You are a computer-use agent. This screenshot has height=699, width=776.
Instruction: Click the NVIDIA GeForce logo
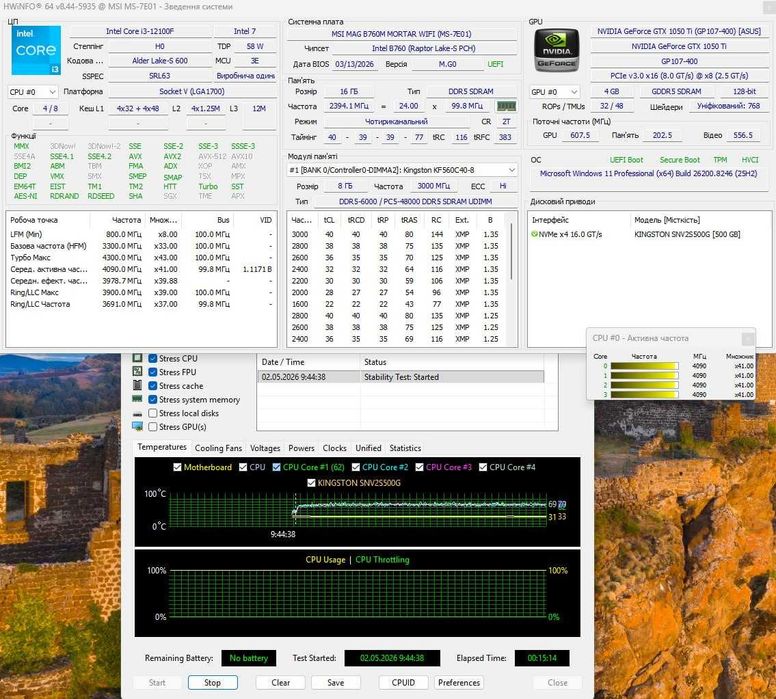coord(556,50)
